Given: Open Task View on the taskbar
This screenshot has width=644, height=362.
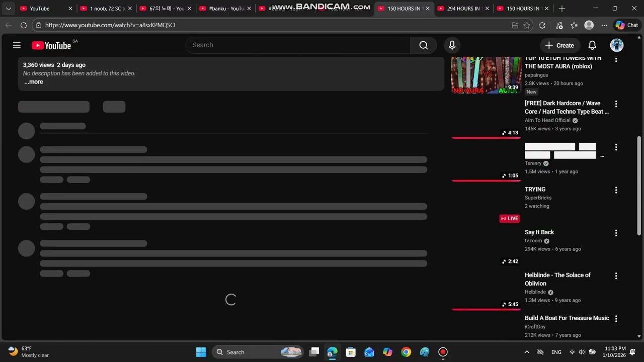Looking at the screenshot, I should click(314, 352).
